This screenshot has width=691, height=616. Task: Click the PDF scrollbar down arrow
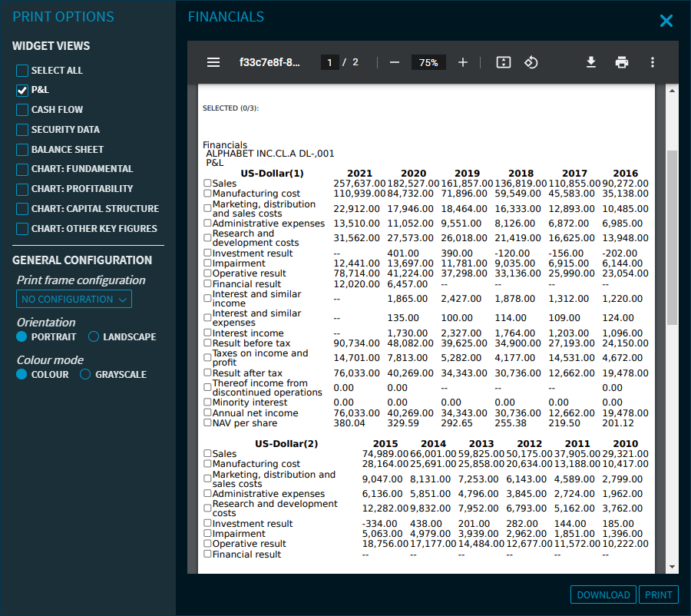coord(673,566)
